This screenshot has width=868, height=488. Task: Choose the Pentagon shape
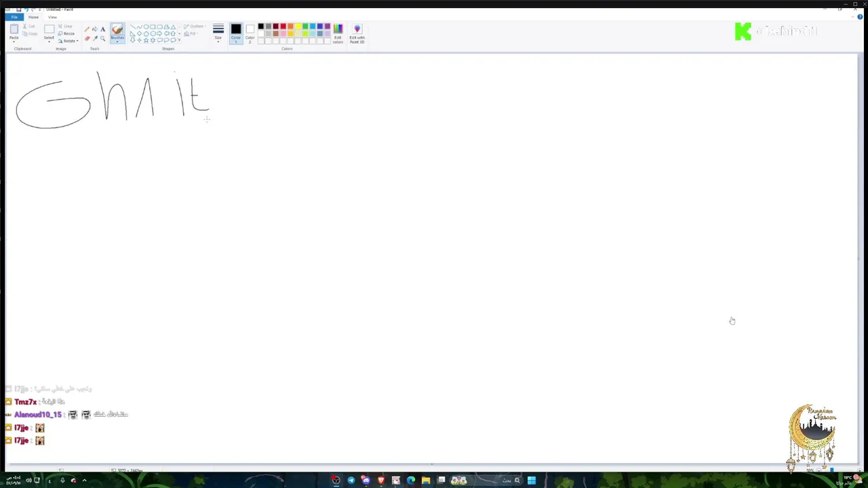point(146,33)
